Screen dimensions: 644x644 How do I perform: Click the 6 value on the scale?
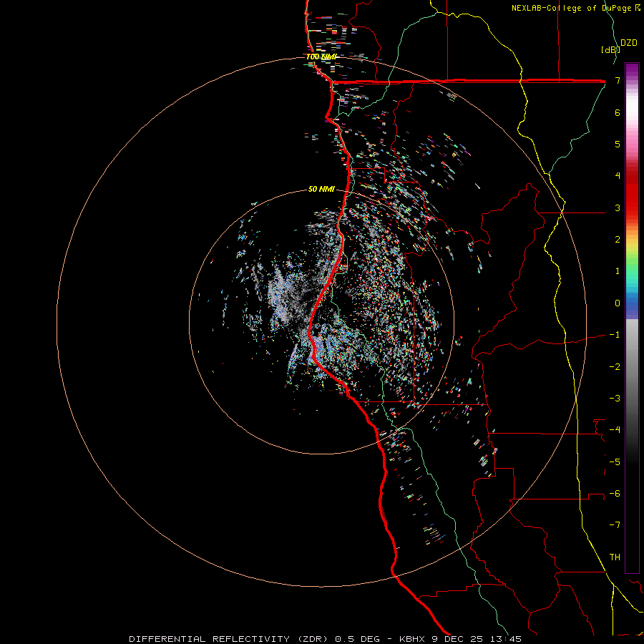618,112
